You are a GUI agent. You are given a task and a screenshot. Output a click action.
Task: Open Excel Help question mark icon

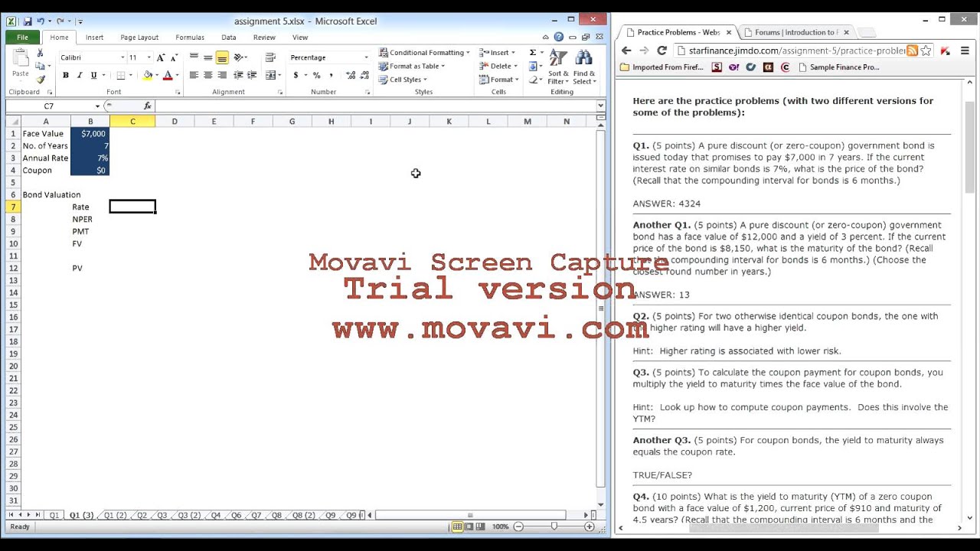tap(559, 37)
